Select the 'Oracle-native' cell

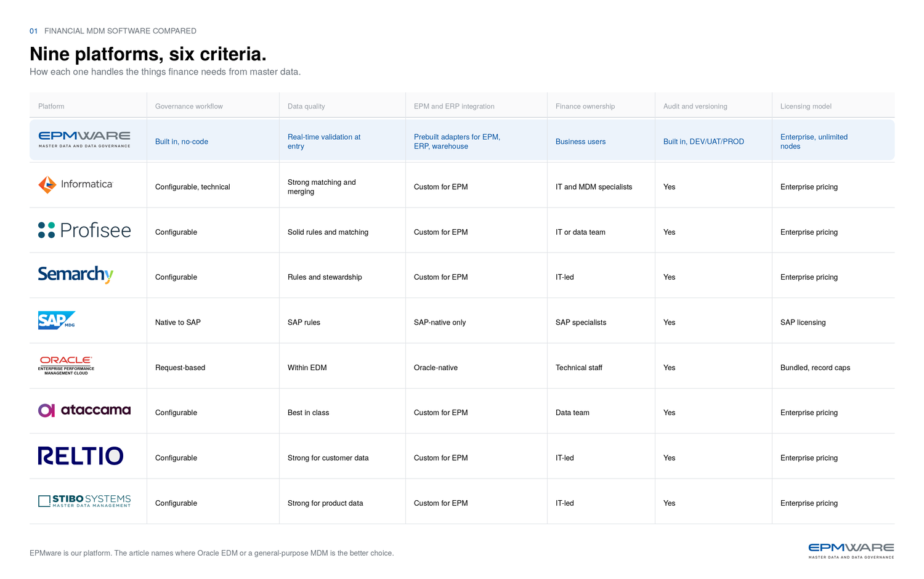[436, 368]
